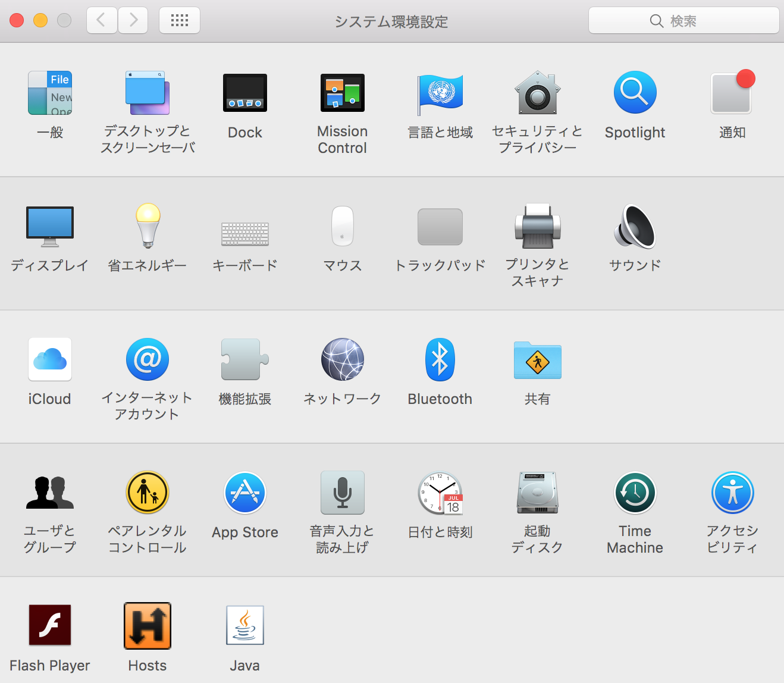Open マウス mouse preferences
Image resolution: width=784 pixels, height=683 pixels.
(343, 226)
